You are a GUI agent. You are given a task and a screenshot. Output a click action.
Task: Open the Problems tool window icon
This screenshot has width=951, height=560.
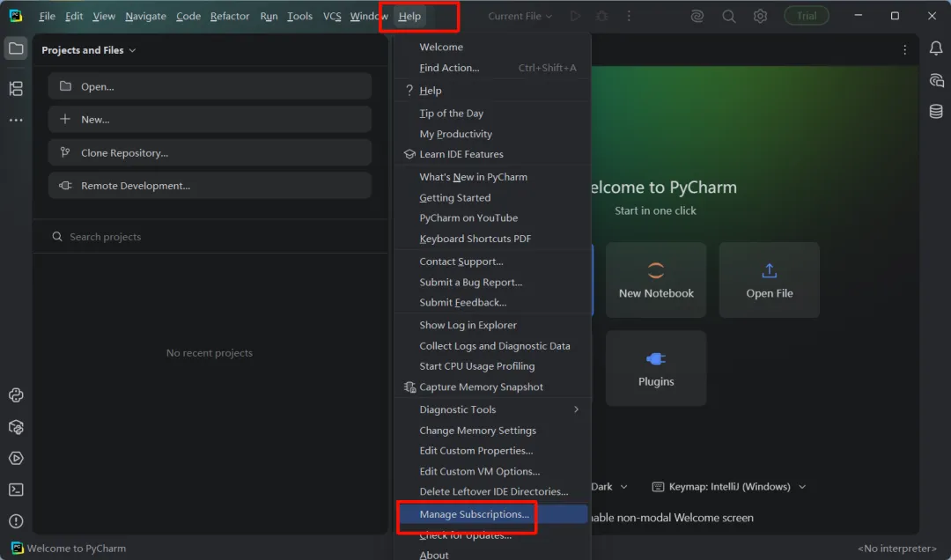(x=16, y=521)
